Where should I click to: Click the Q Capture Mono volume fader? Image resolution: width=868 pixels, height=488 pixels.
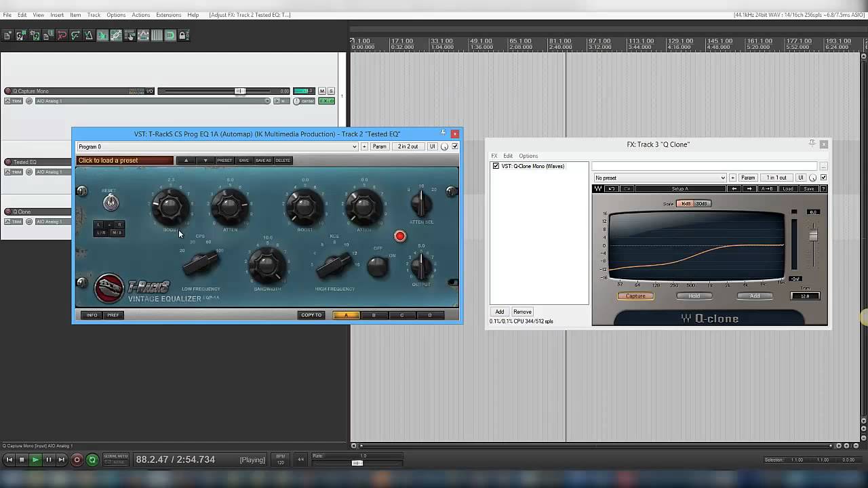click(x=240, y=91)
